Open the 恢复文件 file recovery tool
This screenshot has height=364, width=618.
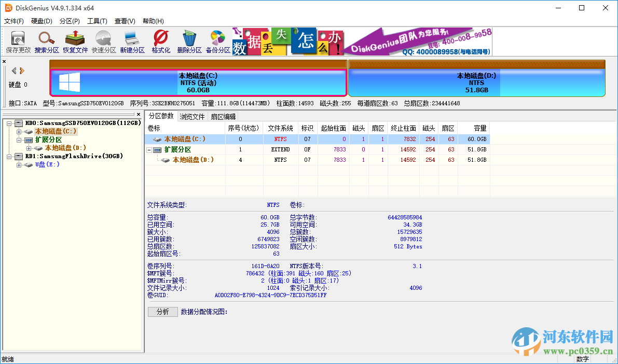pyautogui.click(x=75, y=41)
